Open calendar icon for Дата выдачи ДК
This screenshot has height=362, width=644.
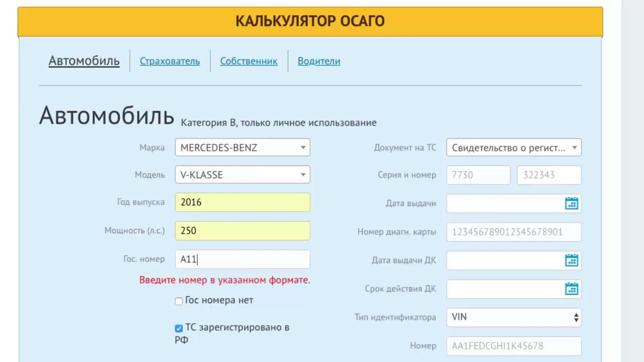(572, 260)
